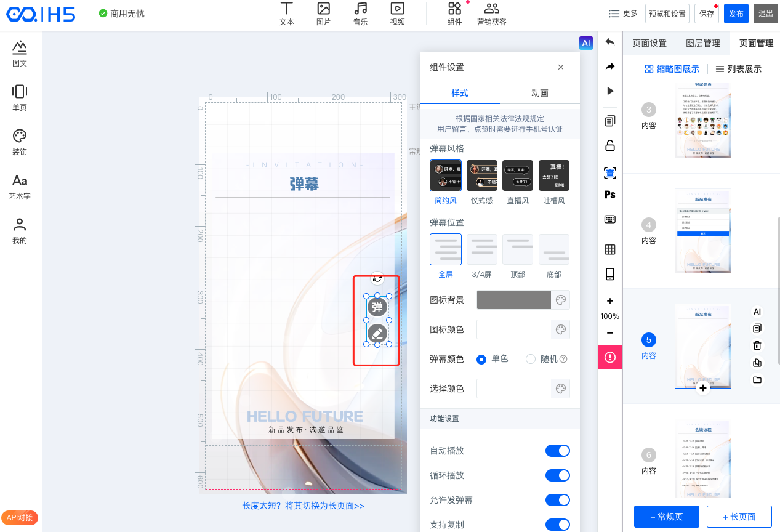Open the 音乐 music tool
This screenshot has height=532, width=780.
pyautogui.click(x=361, y=14)
